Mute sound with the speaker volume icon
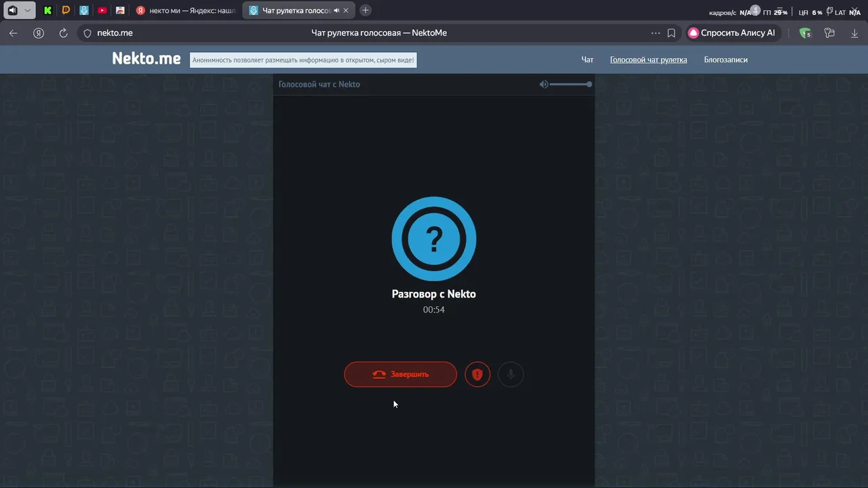Image resolution: width=868 pixels, height=488 pixels. click(x=544, y=84)
